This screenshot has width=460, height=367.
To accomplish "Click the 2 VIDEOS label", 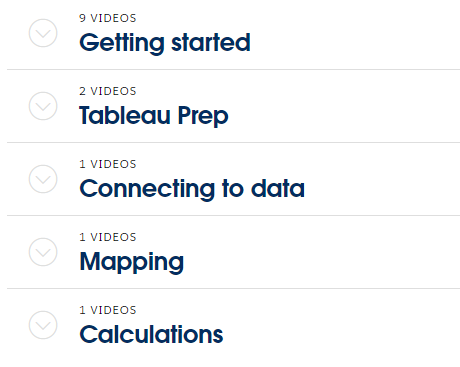I will pyautogui.click(x=108, y=91).
